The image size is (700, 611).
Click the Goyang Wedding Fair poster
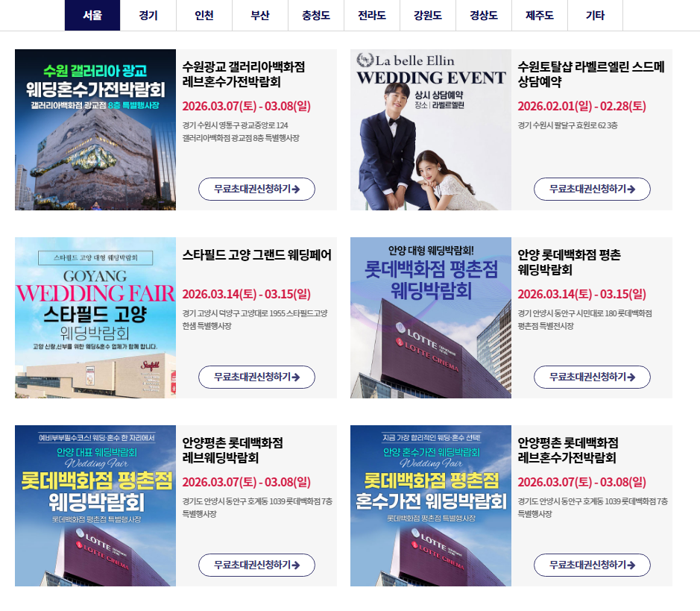(95, 318)
